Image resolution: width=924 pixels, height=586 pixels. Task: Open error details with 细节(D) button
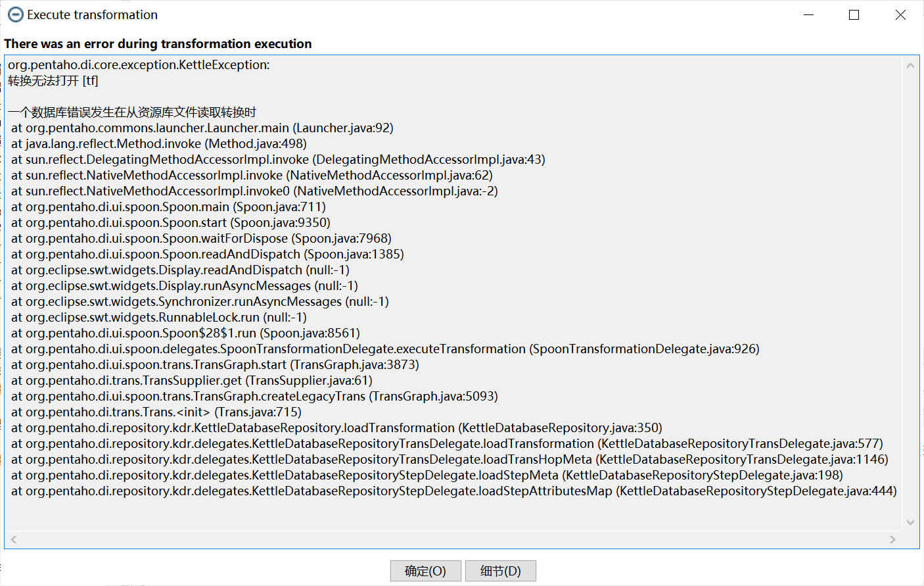coord(500,571)
